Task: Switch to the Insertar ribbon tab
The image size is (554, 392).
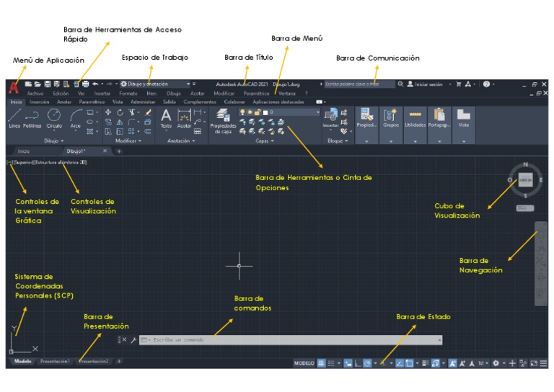Action: click(39, 102)
